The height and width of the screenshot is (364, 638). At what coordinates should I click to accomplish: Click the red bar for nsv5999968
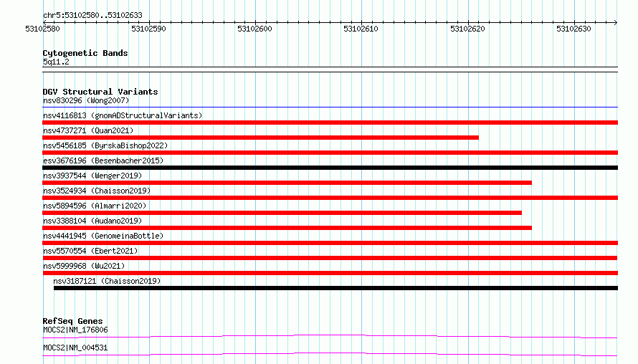pyautogui.click(x=330, y=273)
